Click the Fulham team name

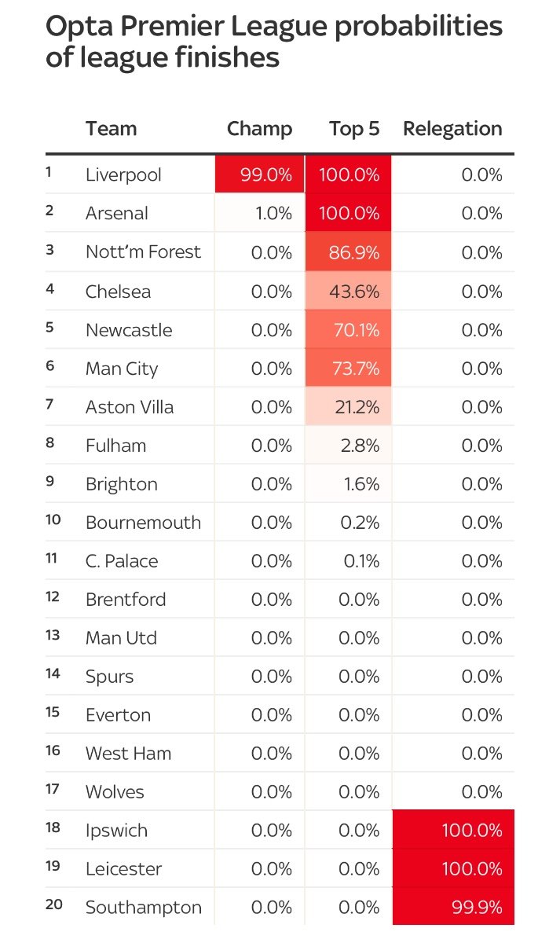click(115, 446)
